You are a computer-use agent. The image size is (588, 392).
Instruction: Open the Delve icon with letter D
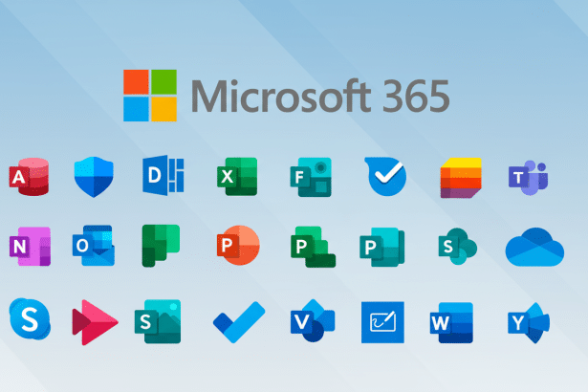163,175
